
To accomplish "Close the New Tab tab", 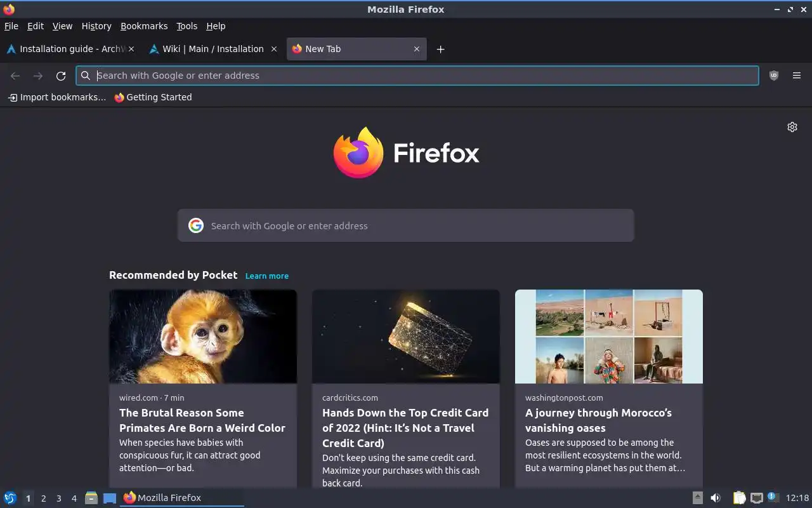I will (x=417, y=49).
